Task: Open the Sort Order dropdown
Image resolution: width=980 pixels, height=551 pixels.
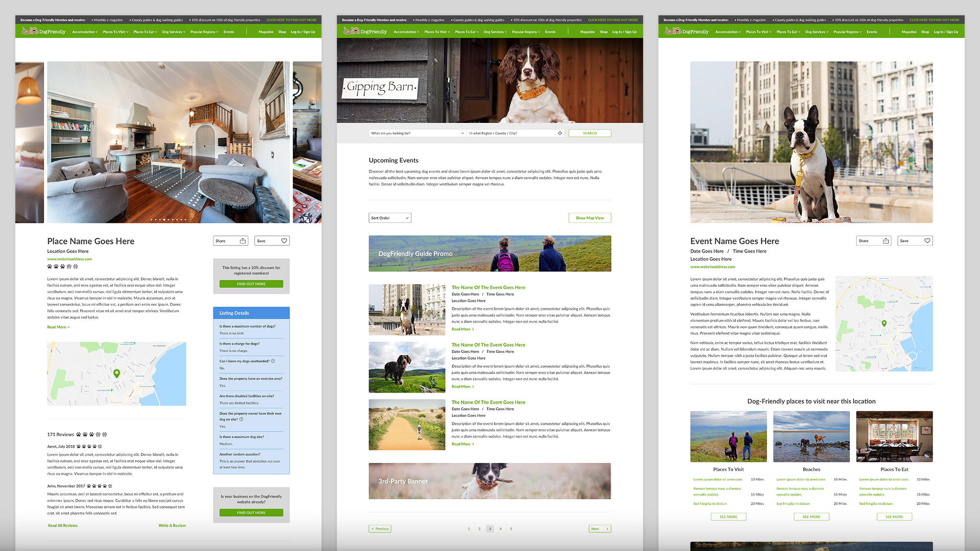Action: point(390,218)
